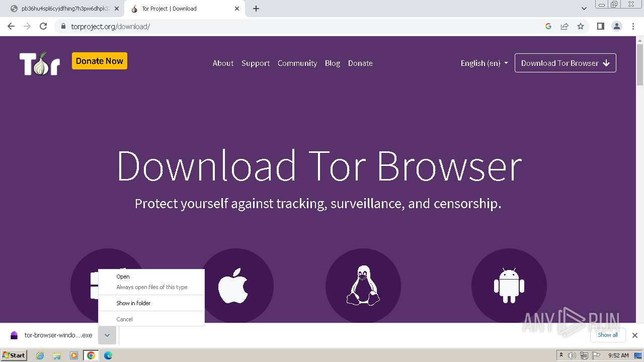Open the Community page link
Image resolution: width=644 pixels, height=362 pixels.
[x=297, y=63]
